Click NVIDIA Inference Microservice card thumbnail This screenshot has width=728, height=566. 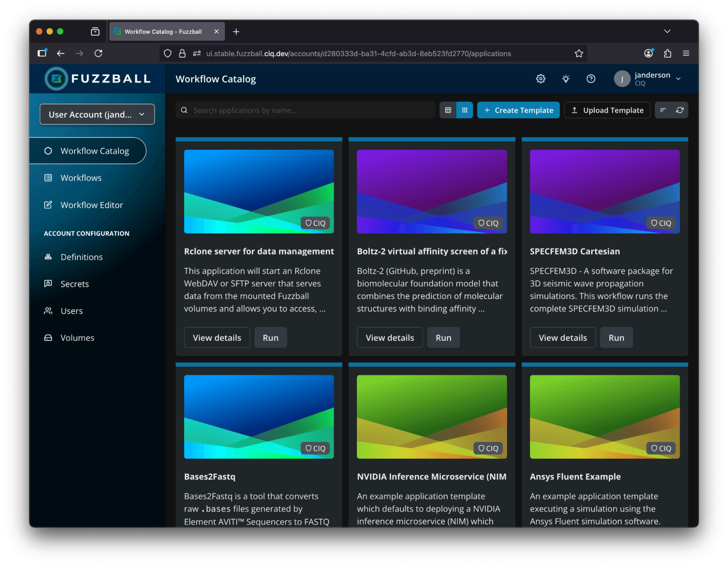(432, 417)
